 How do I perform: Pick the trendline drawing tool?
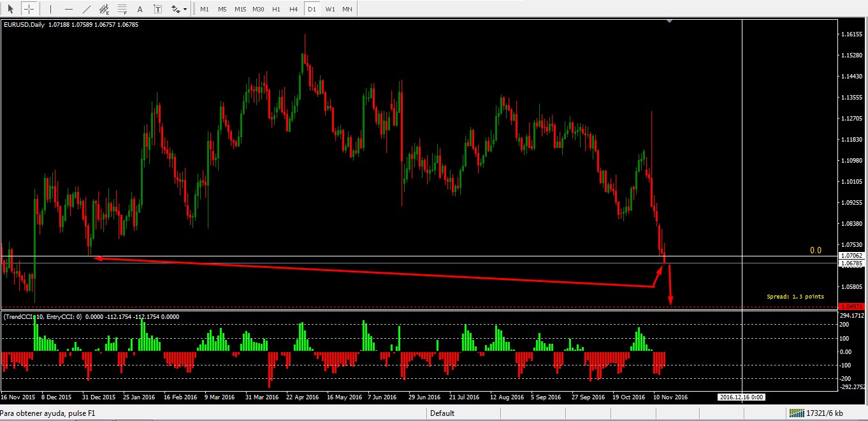pyautogui.click(x=86, y=8)
